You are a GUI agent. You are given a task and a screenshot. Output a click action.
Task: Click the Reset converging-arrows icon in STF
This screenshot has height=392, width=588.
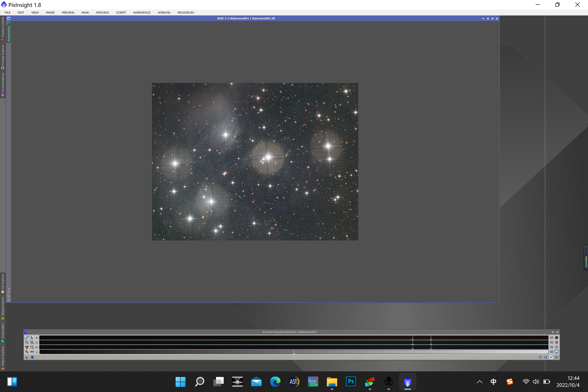(x=557, y=357)
